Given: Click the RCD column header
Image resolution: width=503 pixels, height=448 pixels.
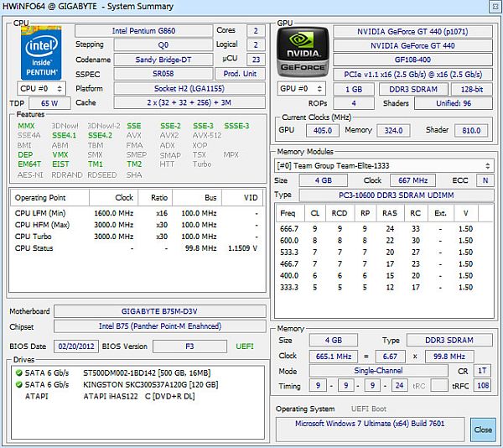Looking at the screenshot, I should [340, 213].
